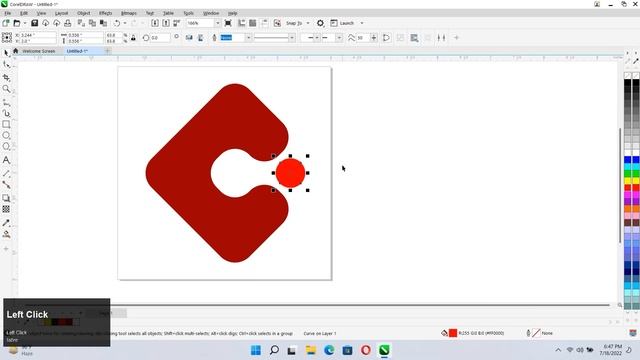This screenshot has height=360, width=640.
Task: Toggle full-screen preview icon
Action: click(228, 23)
